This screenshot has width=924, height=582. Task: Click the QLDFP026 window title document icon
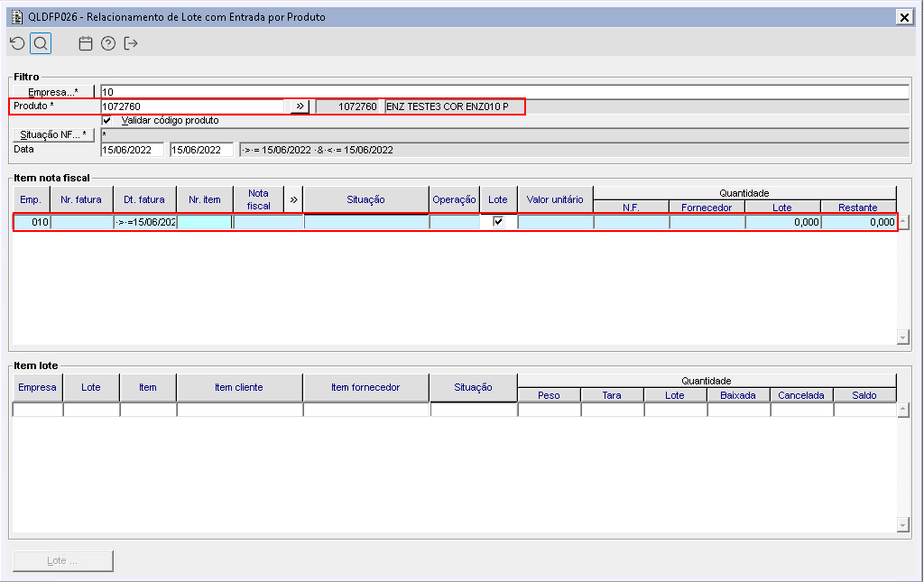(x=17, y=17)
